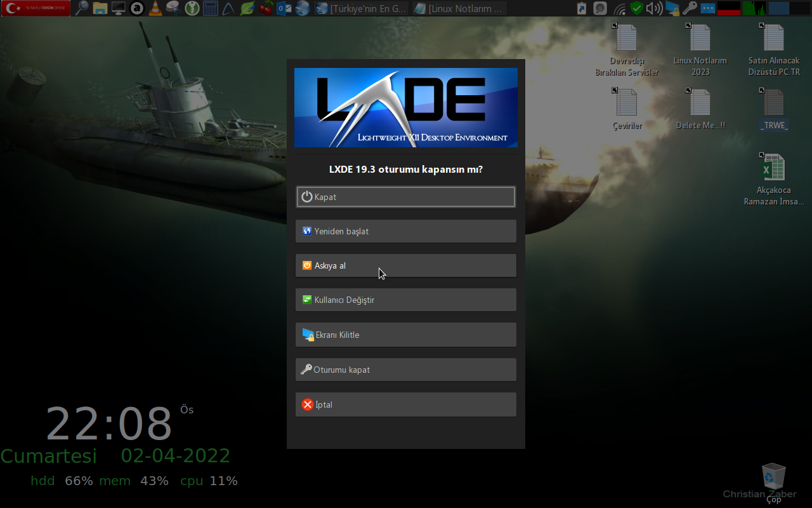
Task: Open the magnifying glass search launcher
Action: (82, 8)
